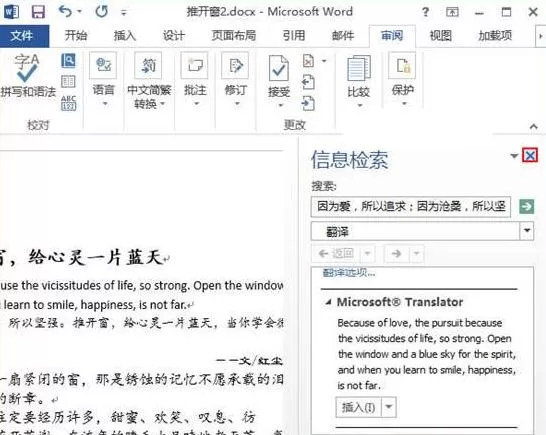Open the 语言 language dropdown
This screenshot has width=546, height=435.
[103, 80]
